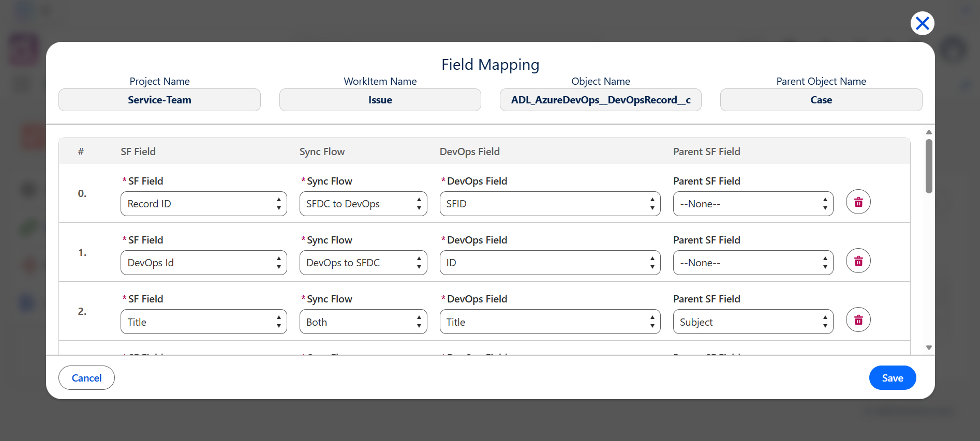Open row 1 Parent SF Field None dropdown
This screenshot has height=441, width=980.
(x=753, y=263)
